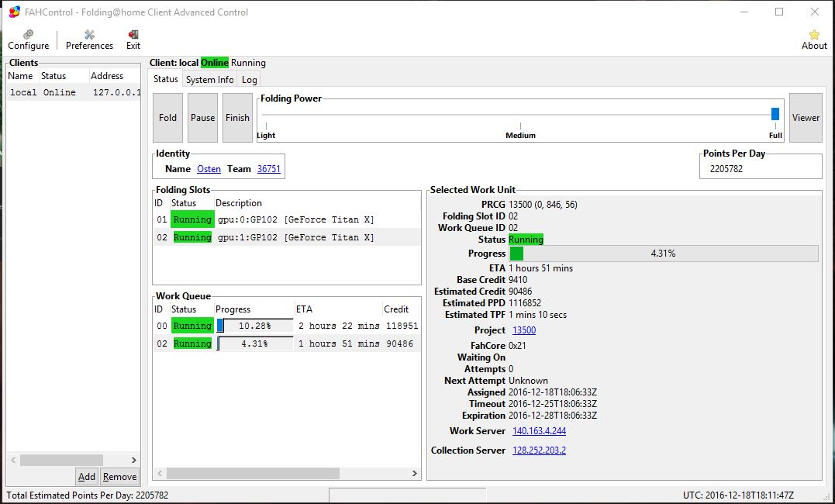Select folding slot 01 gpu:0 row
Screen dimensions: 835x504
[287, 219]
